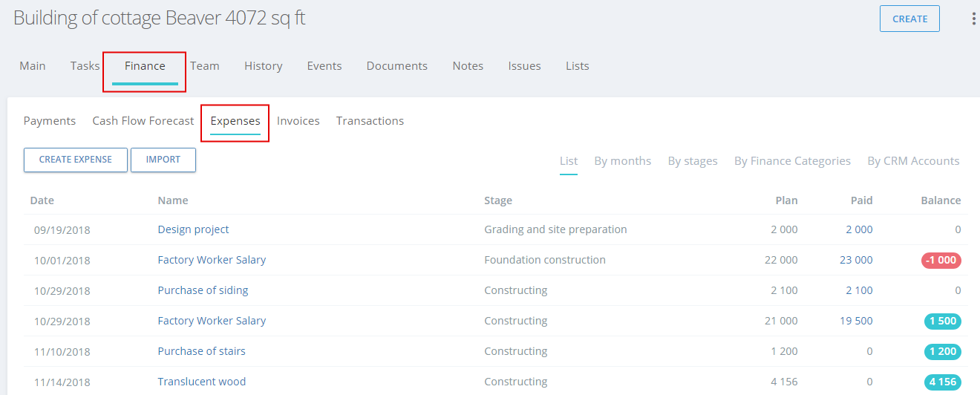980x395 pixels.
Task: Click the CREATE EXPENSE button
Action: [x=76, y=160]
